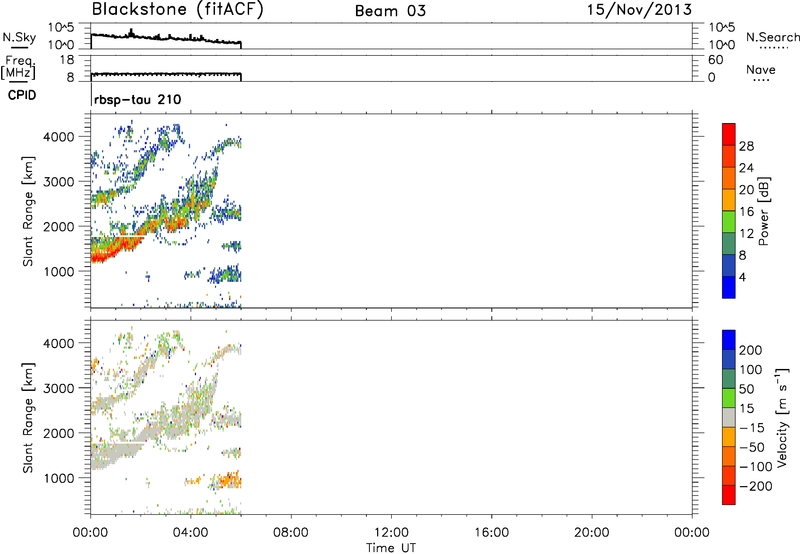This screenshot has height=554, width=800.
Task: Click the "1000" range tick in the power panel
Action: tap(59, 272)
